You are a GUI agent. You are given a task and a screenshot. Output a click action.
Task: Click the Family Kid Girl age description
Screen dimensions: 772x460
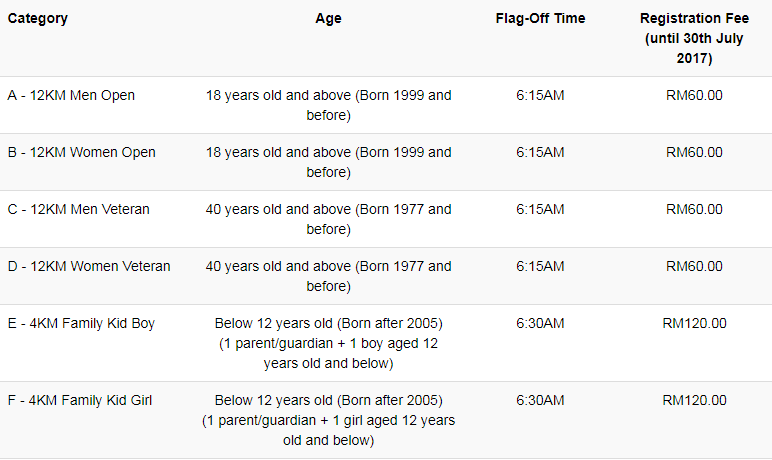point(328,420)
